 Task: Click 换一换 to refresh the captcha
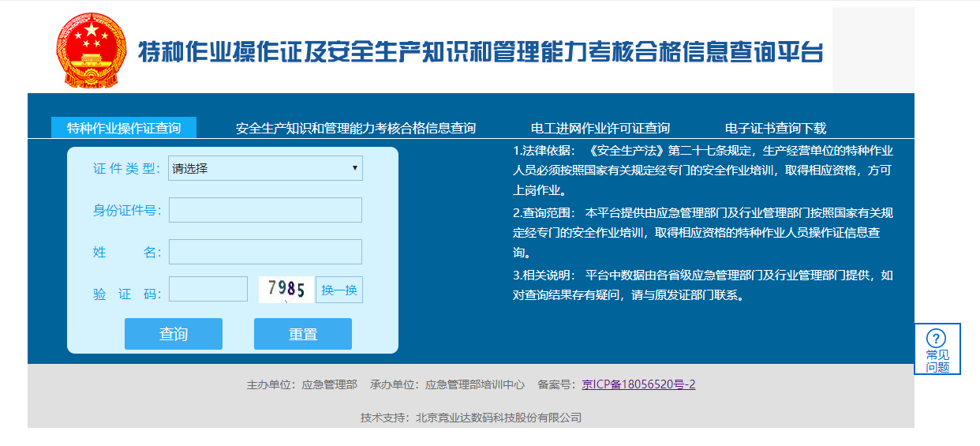(339, 290)
